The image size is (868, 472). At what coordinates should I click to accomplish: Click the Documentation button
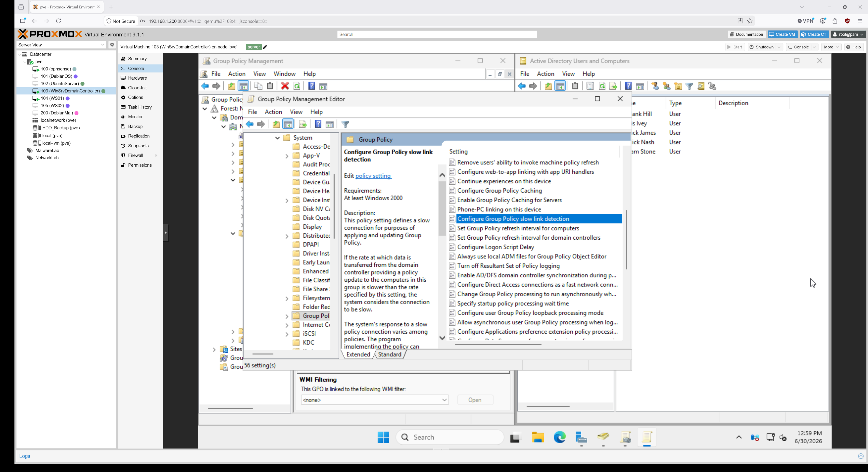point(747,34)
